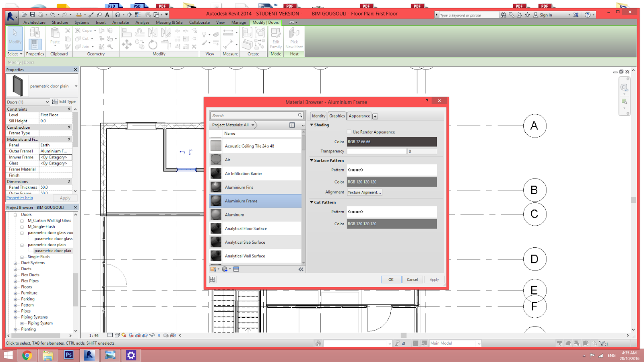This screenshot has width=644, height=362.
Task: Click the Open file icon in quick access toolbar
Action: click(25, 14)
